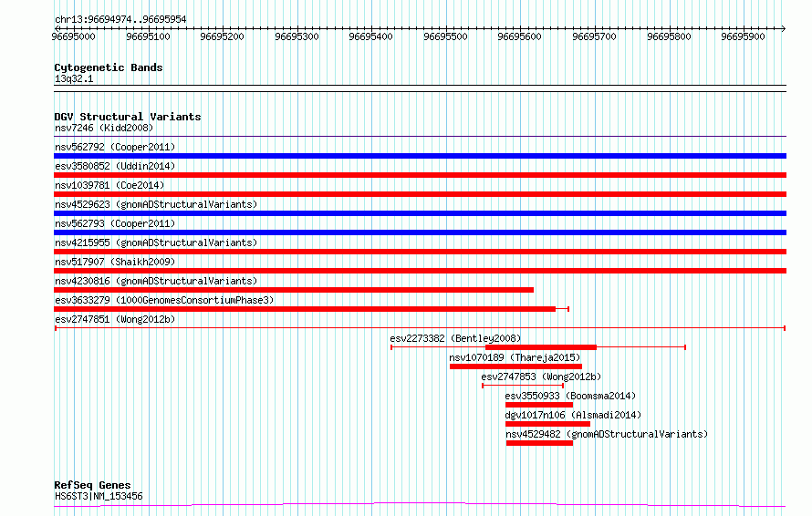Click nsv4215955 (gnomADStructuralVariants) red bar
812x516 pixels.
point(420,252)
